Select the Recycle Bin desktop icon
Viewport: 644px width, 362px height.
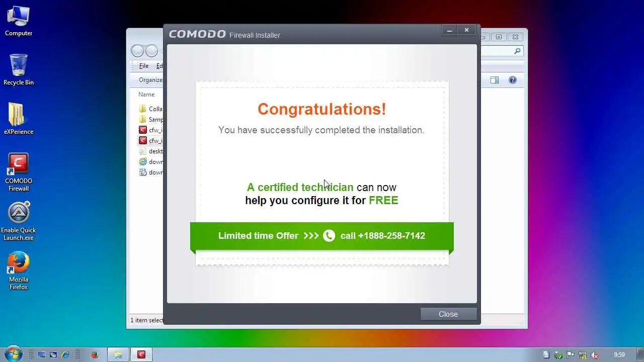tap(19, 69)
